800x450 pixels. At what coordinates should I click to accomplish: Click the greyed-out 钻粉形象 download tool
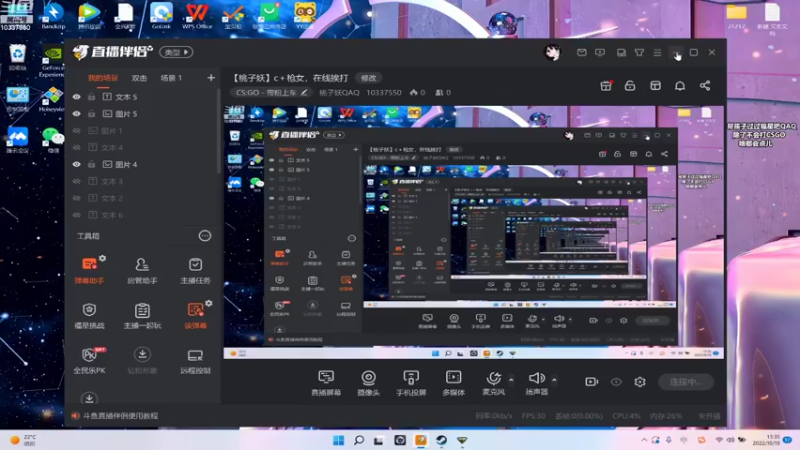click(142, 360)
